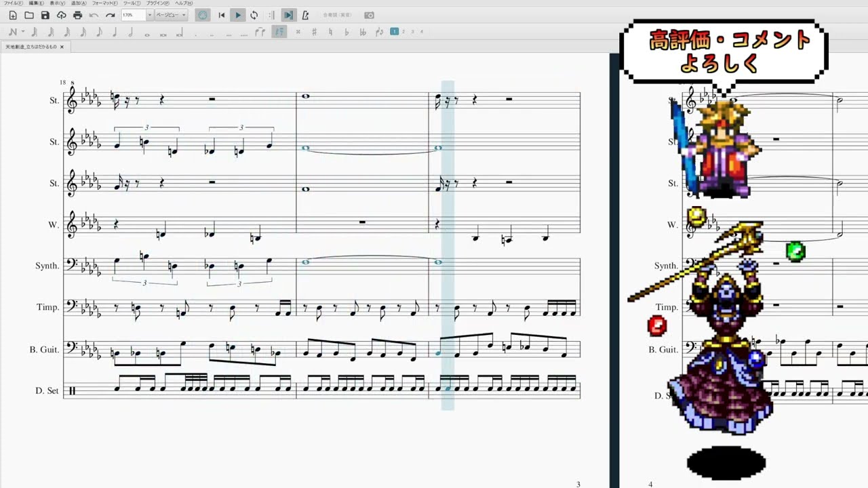Open a score file with the folder icon
868x488 pixels.
[29, 15]
